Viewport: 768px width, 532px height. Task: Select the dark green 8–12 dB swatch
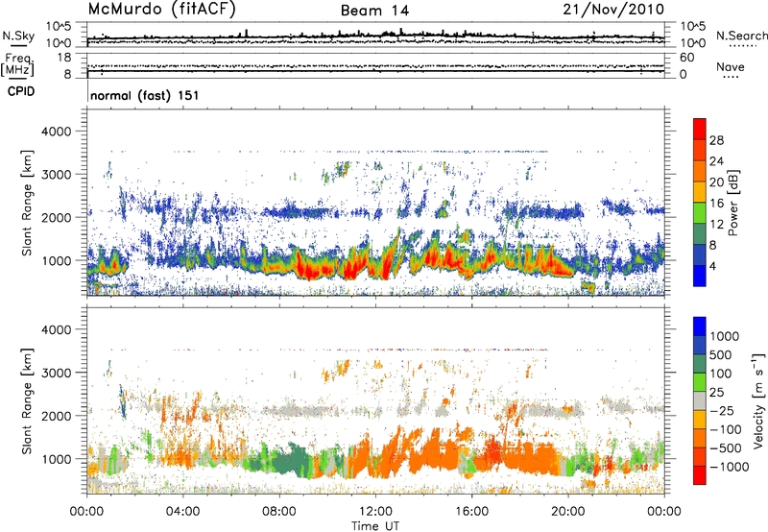tap(700, 234)
